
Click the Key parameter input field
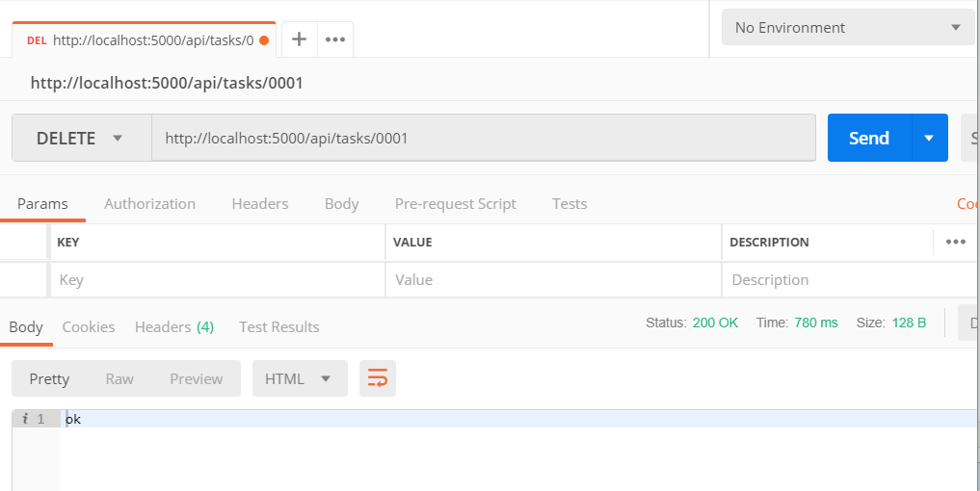218,280
